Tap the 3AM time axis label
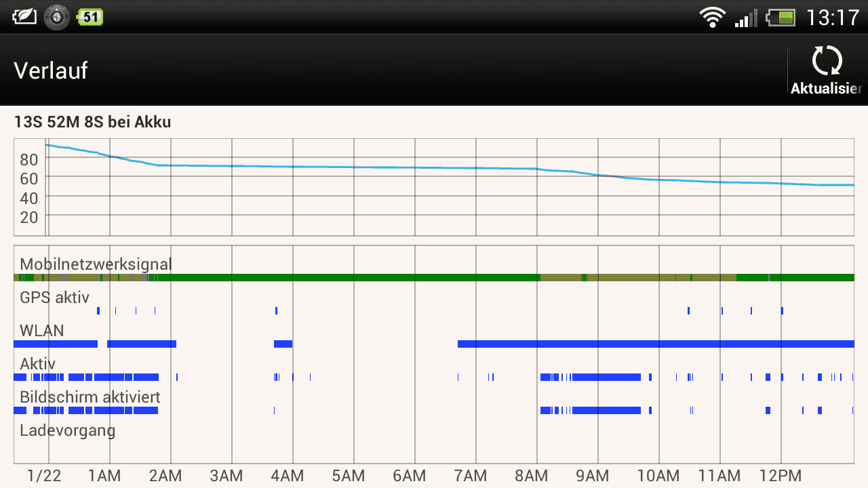The width and height of the screenshot is (868, 488). pos(226,476)
